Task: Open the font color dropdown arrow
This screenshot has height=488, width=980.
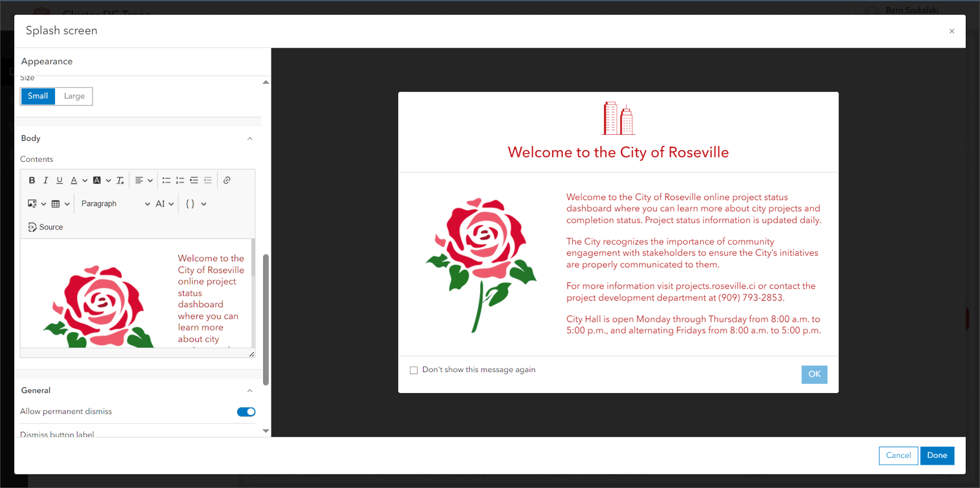Action: pyautogui.click(x=85, y=180)
